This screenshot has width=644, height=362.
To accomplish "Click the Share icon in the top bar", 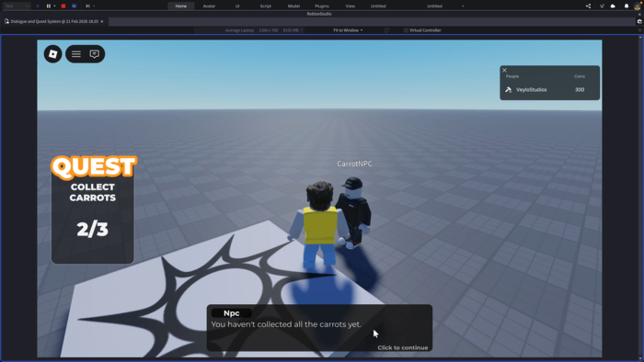I will point(588,6).
